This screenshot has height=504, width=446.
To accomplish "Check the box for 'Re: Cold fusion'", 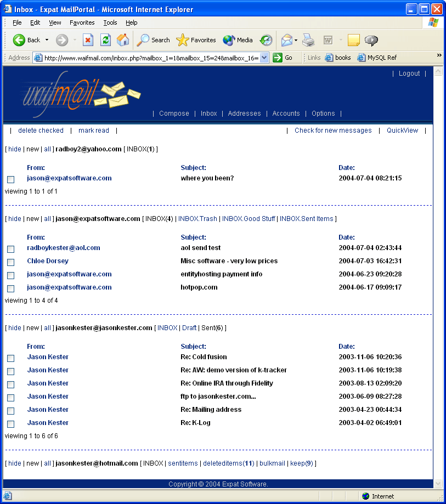I will point(10,358).
